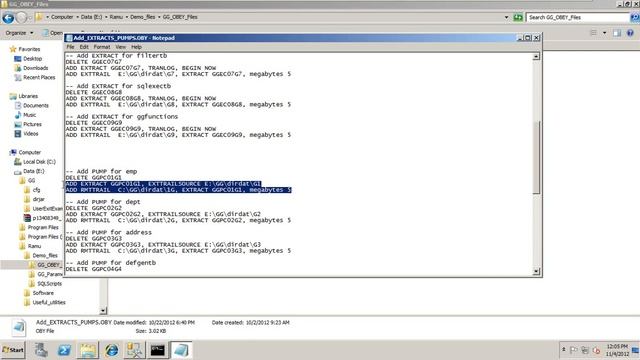Open Software folder in tree
Image resolution: width=640 pixels, height=360 pixels.
coord(43,293)
